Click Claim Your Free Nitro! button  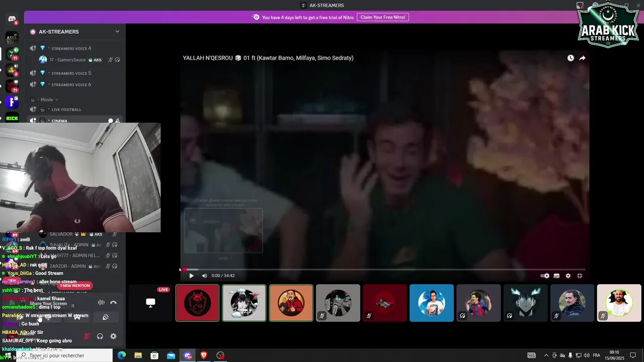click(x=383, y=17)
